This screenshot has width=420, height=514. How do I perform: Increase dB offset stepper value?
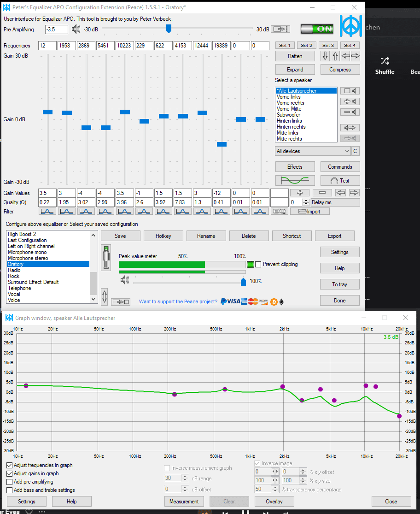coord(185,487)
